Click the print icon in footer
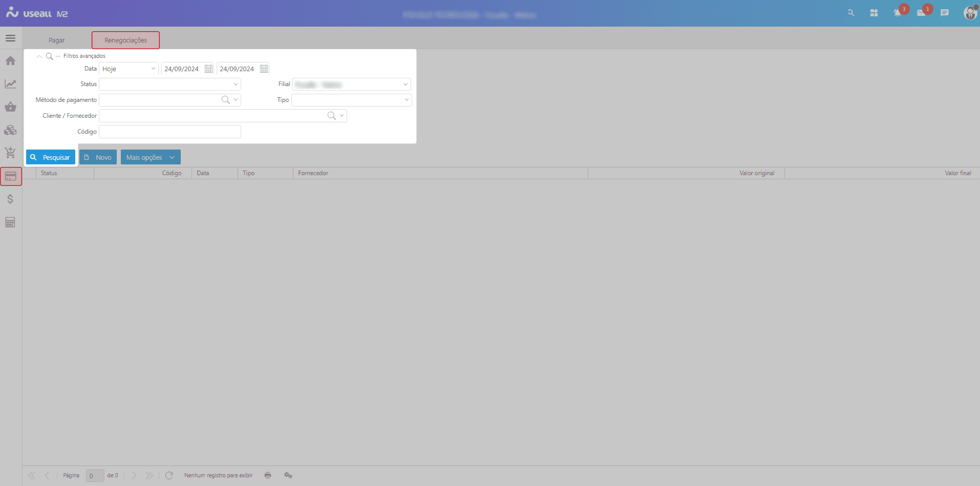Screen dimensions: 980x486 pos(268,475)
